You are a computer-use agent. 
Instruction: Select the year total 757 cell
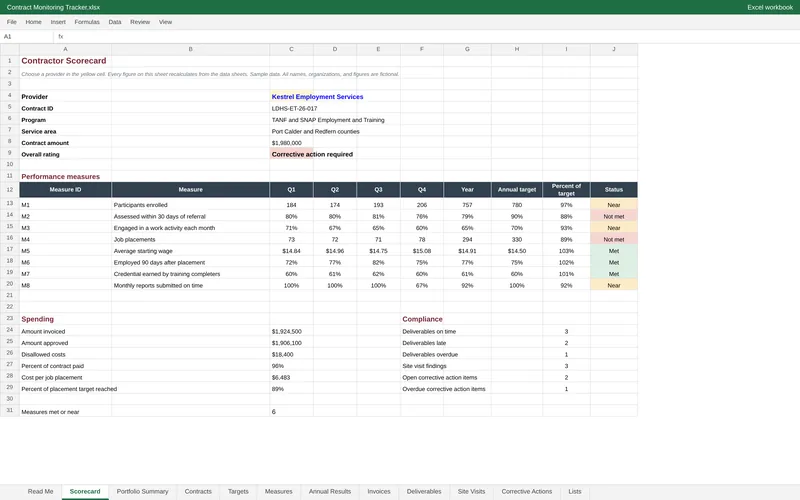pos(467,205)
